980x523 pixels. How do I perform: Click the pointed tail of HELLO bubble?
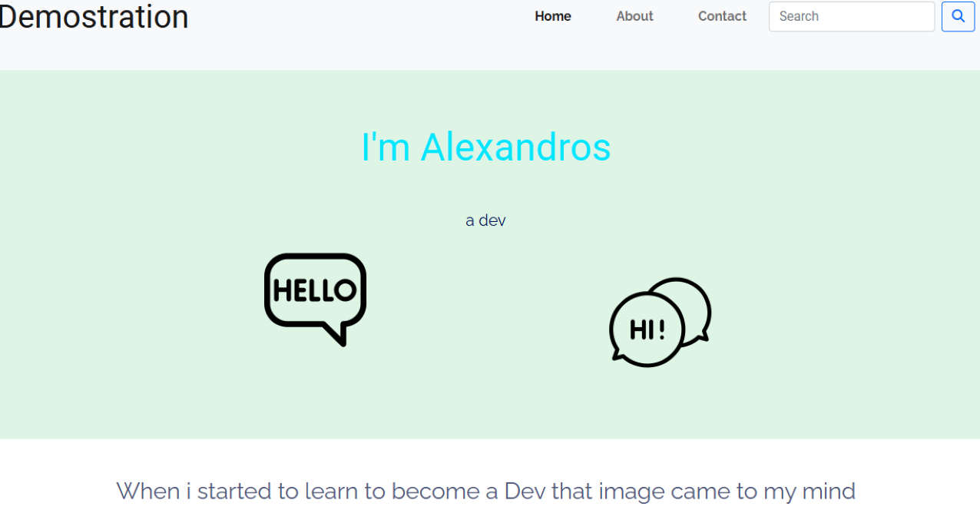(x=336, y=334)
